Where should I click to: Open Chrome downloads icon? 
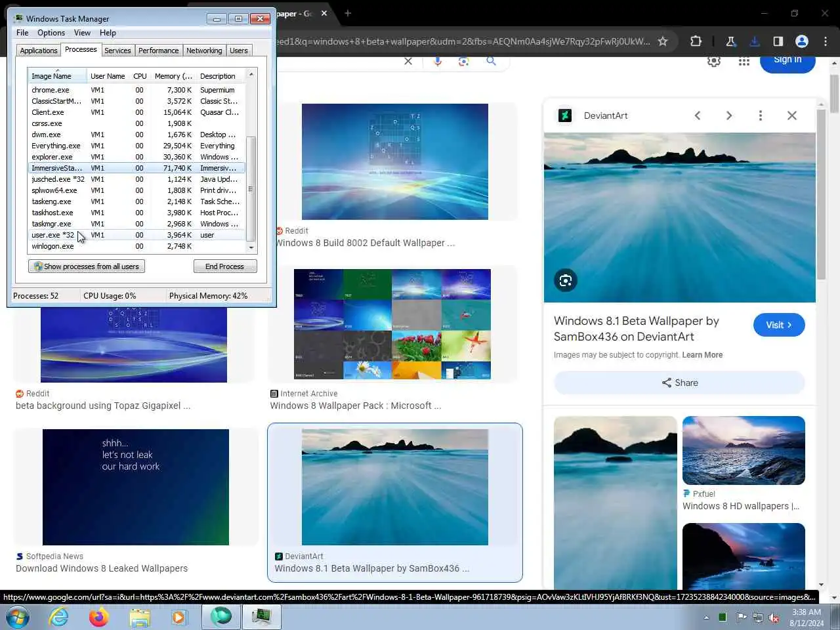click(755, 41)
